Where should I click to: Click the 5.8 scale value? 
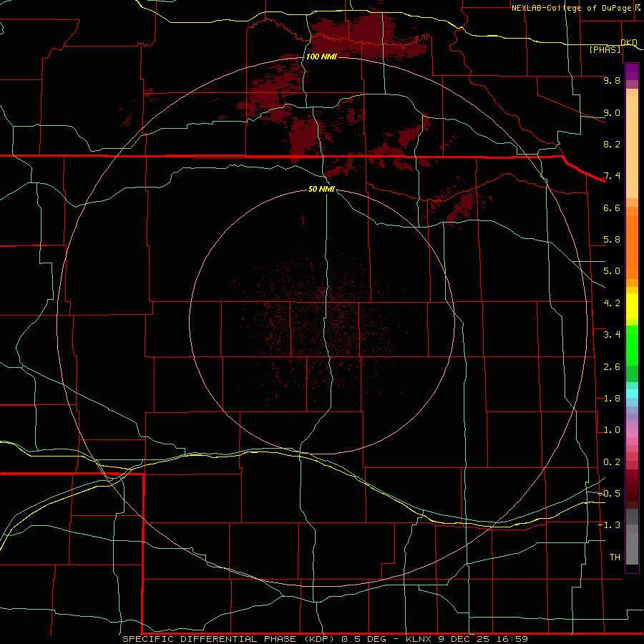612,240
